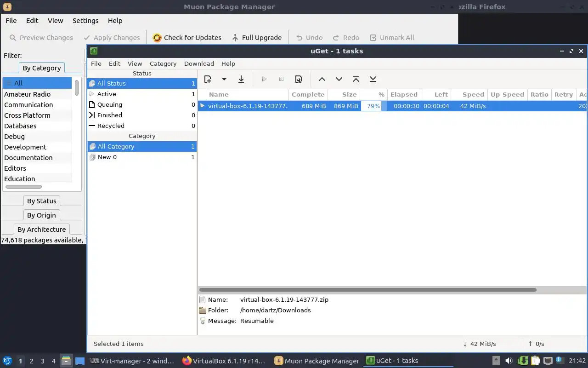This screenshot has height=368, width=588.
Task: Sort by Size column header
Action: pyautogui.click(x=344, y=94)
